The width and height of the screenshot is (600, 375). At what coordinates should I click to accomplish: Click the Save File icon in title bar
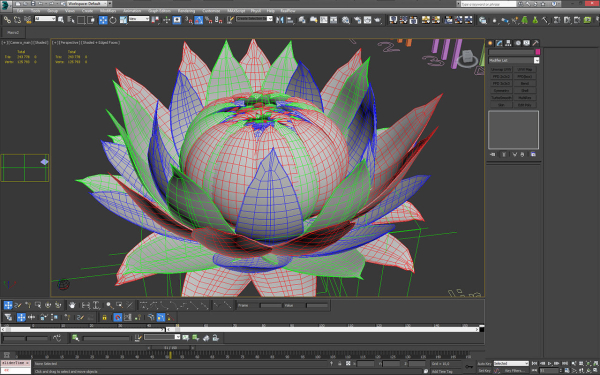click(33, 3)
